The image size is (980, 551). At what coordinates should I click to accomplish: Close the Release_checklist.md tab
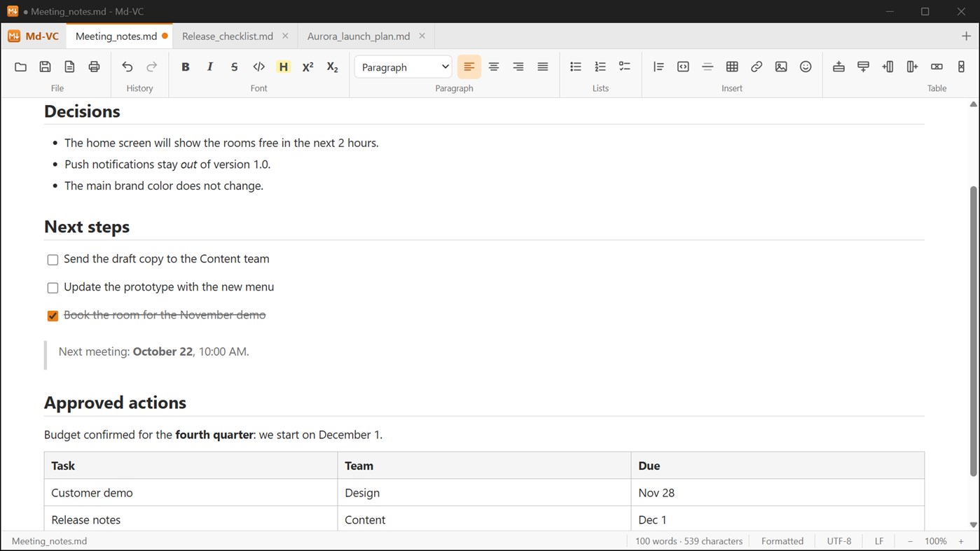click(x=285, y=36)
